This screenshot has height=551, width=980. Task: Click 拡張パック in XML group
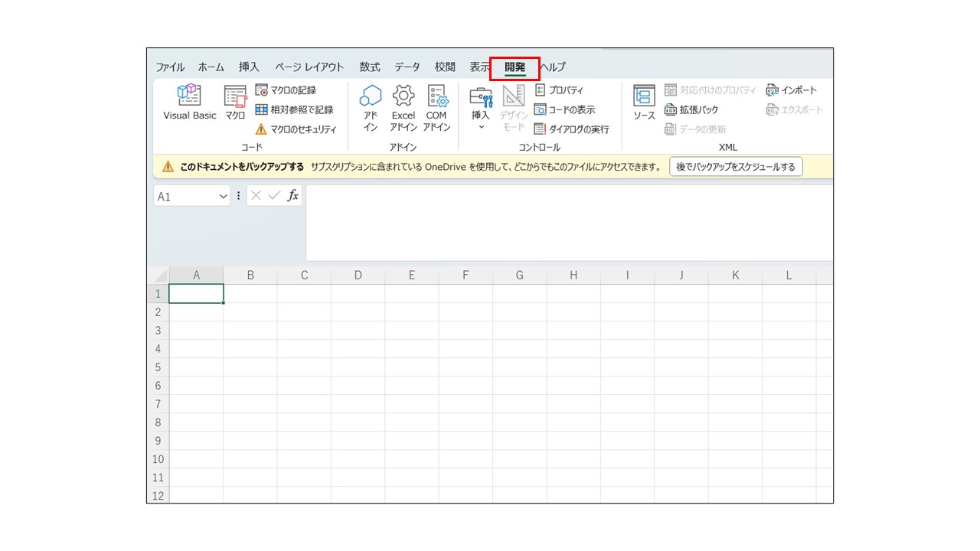coord(691,109)
